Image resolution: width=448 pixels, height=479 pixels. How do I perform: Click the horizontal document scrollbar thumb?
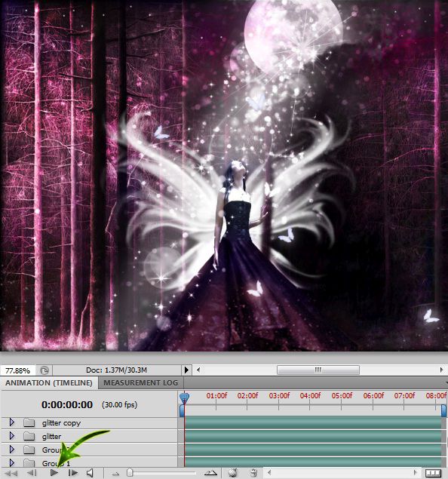[318, 370]
